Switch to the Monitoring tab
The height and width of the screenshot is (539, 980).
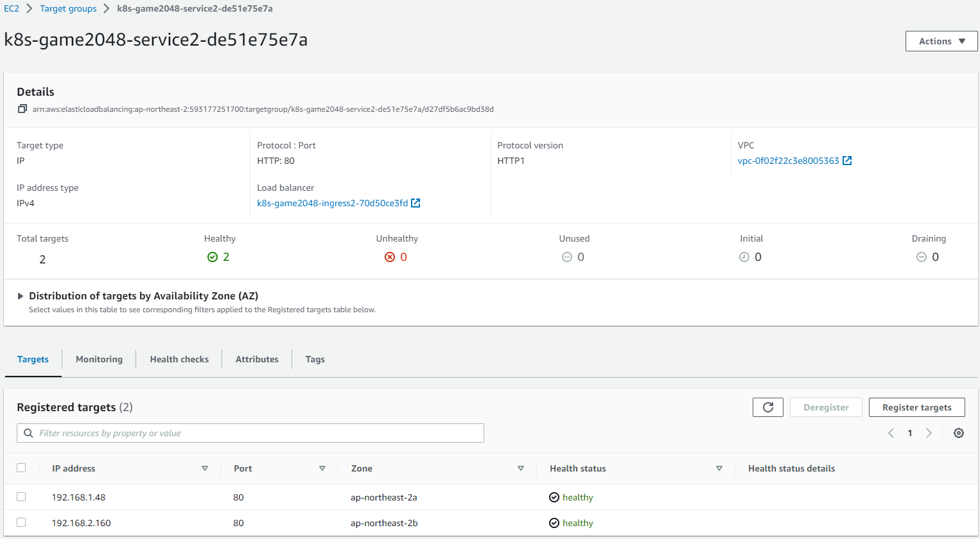coord(99,359)
